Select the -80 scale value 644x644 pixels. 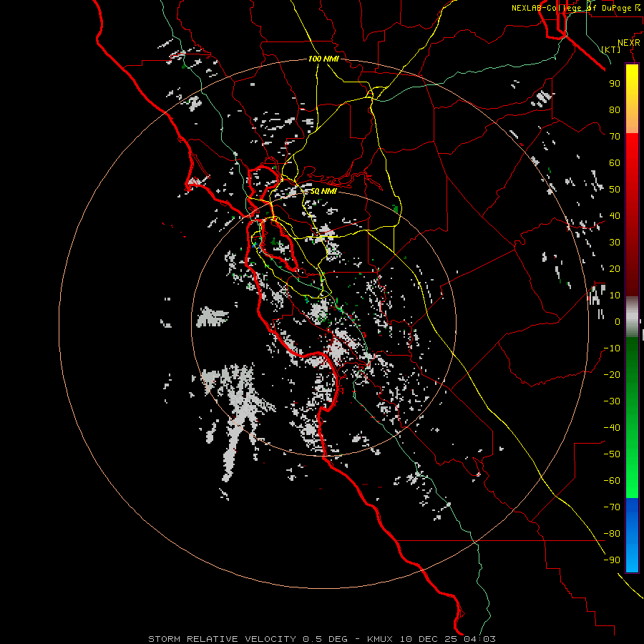click(x=612, y=534)
